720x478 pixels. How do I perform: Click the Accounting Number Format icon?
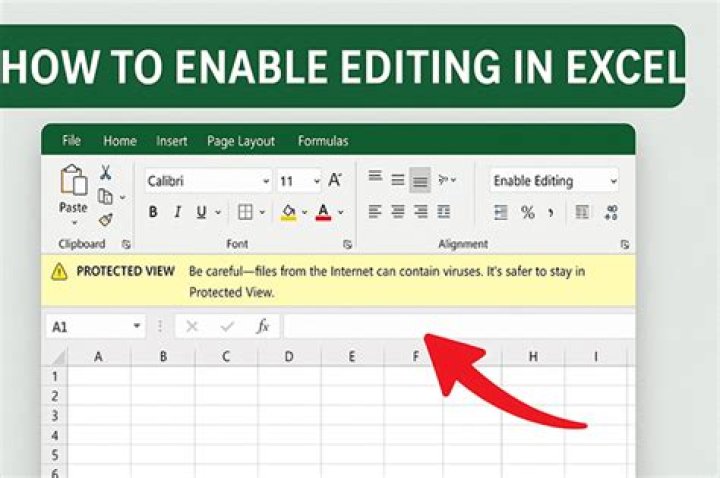[x=501, y=212]
